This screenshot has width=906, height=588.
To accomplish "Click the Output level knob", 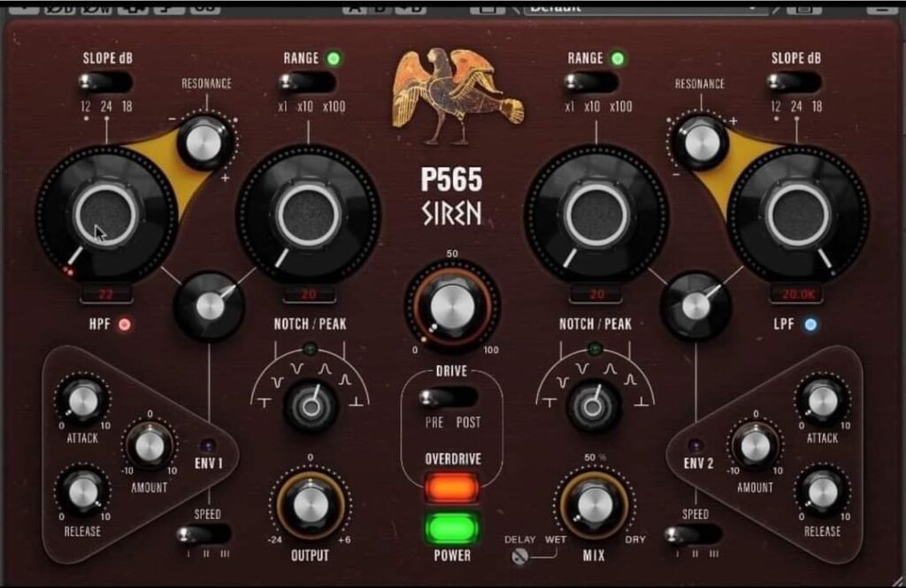I will coord(311,506).
